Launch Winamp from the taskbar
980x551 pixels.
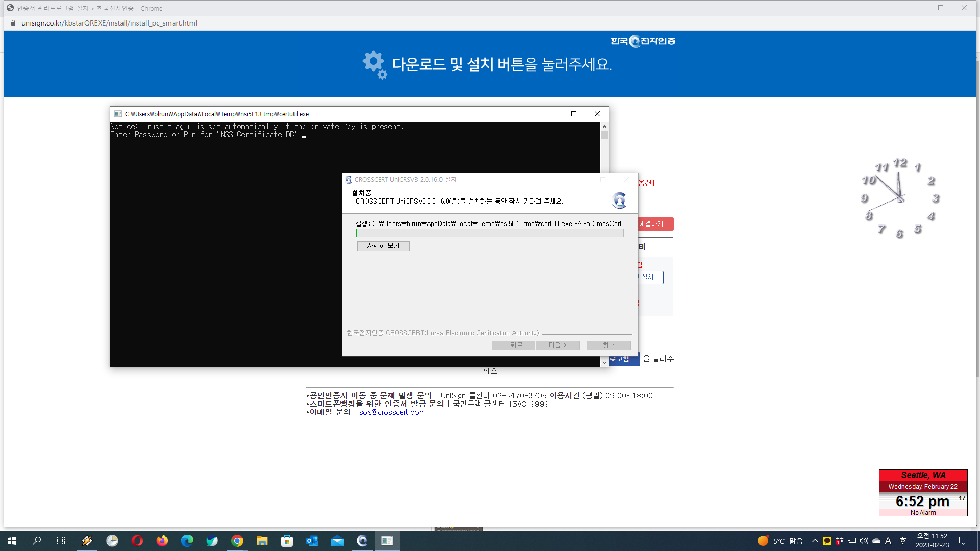click(87, 541)
